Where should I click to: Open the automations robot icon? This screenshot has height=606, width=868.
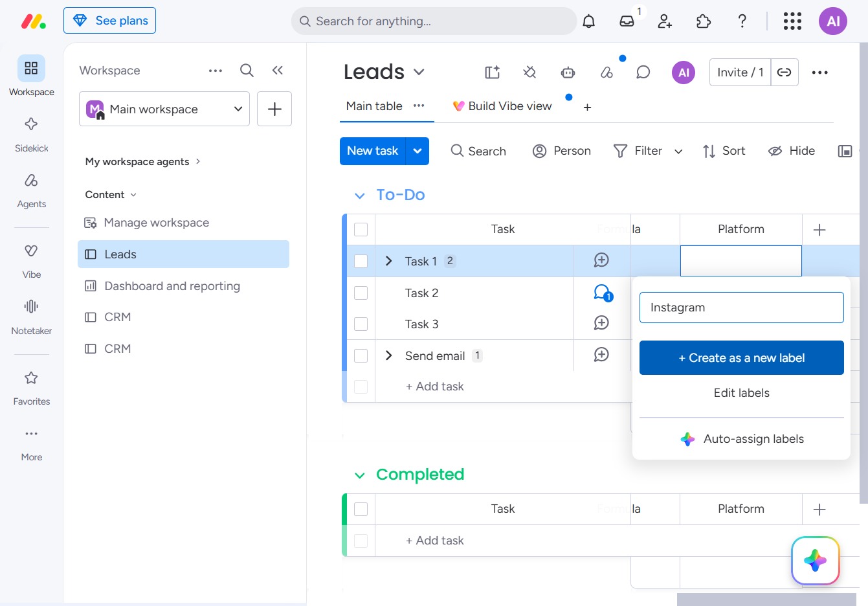tap(568, 72)
